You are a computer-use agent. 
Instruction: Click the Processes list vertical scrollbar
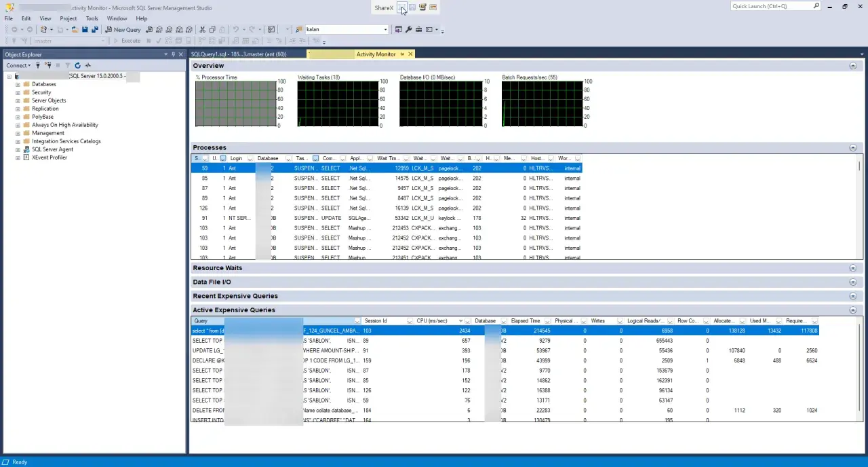[860, 207]
